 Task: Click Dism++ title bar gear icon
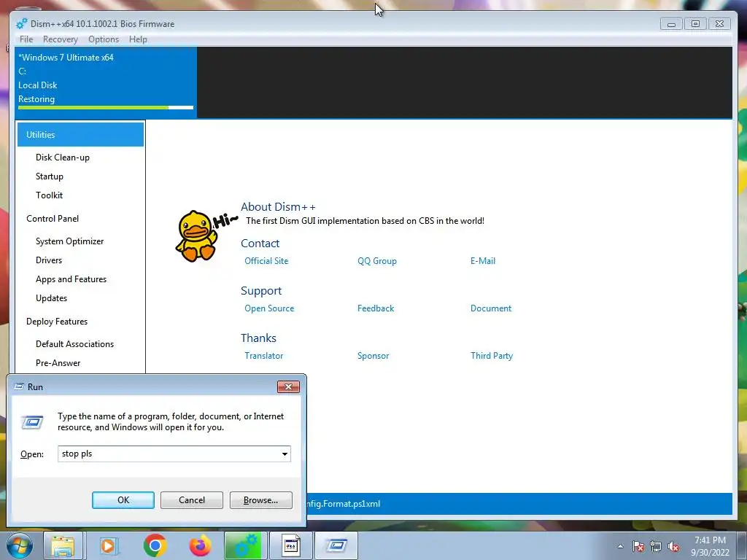pos(21,24)
